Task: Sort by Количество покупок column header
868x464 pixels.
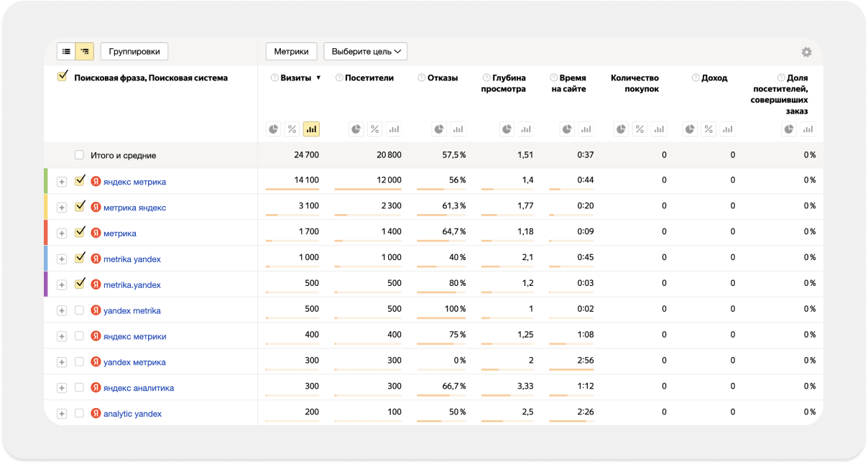Action: (x=634, y=83)
